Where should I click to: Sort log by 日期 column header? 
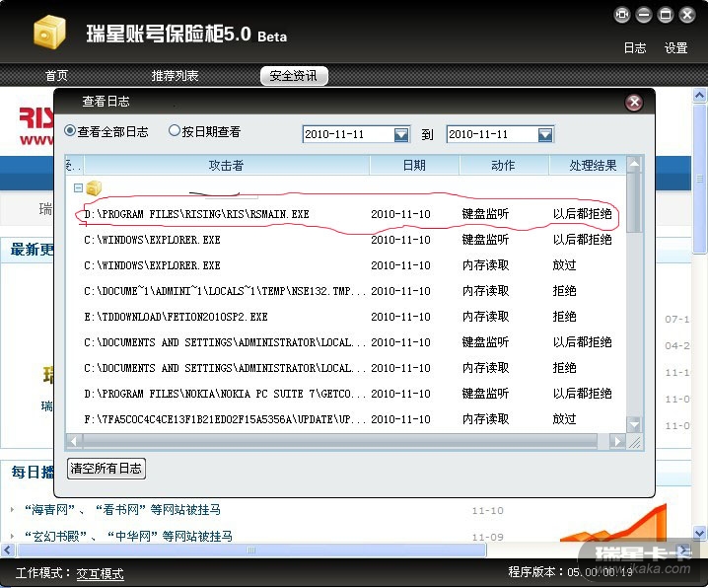(414, 166)
